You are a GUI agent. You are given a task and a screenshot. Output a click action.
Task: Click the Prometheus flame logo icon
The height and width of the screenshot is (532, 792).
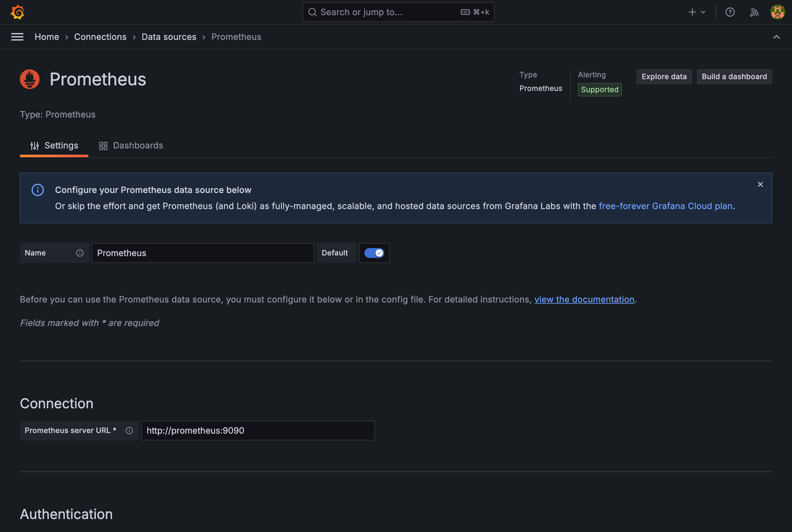click(29, 79)
